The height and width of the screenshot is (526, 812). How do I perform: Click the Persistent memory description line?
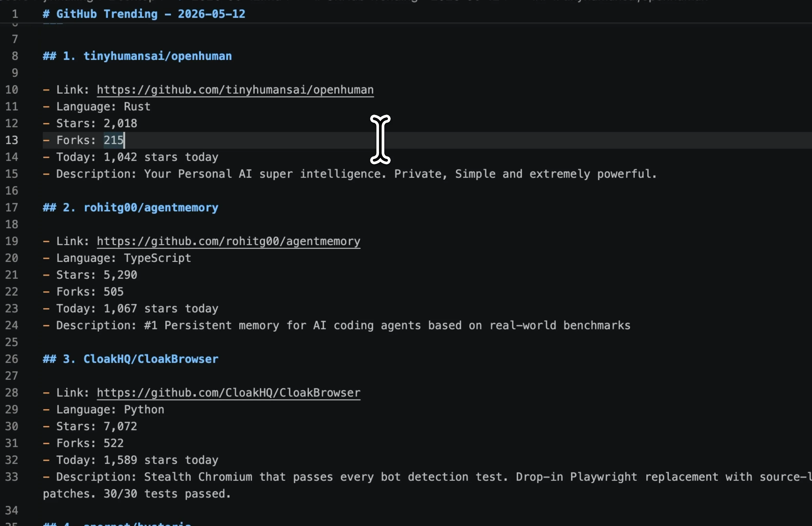pos(336,326)
